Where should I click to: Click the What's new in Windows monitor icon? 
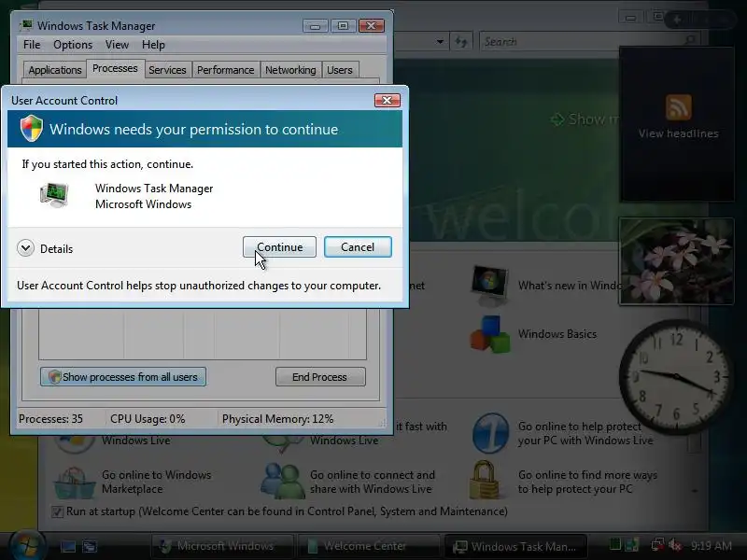click(x=489, y=286)
